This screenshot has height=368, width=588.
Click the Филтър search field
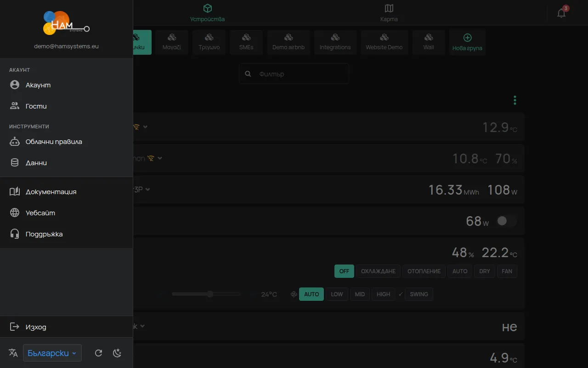(x=294, y=74)
